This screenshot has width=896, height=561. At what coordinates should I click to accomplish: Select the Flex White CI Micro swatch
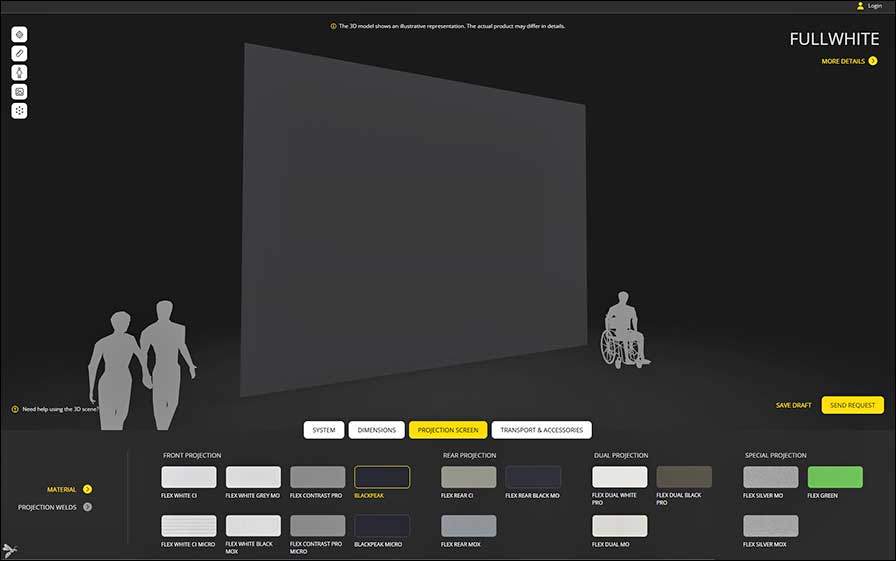189,526
